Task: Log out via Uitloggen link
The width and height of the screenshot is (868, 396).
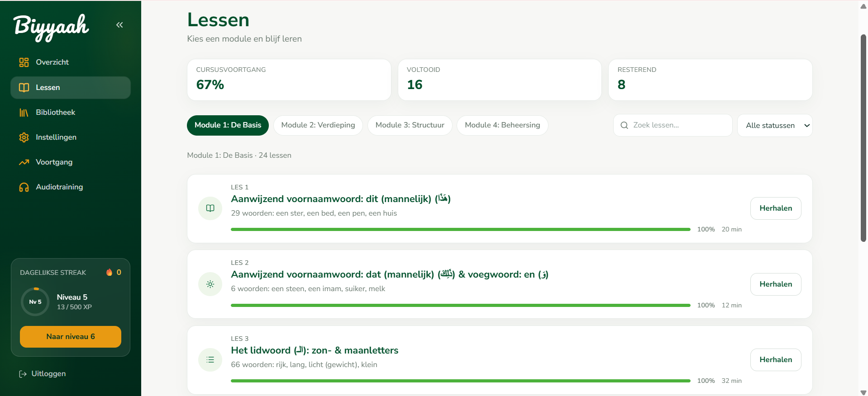Action: tap(43, 374)
